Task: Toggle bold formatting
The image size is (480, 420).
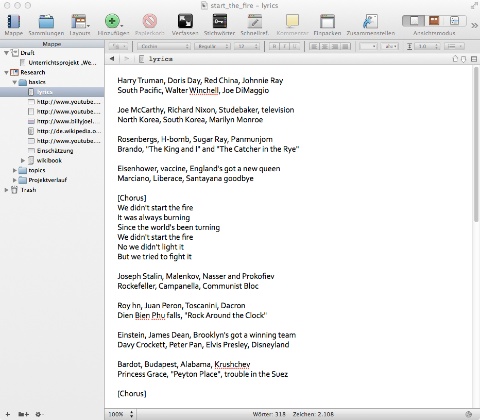Action: pos(274,46)
